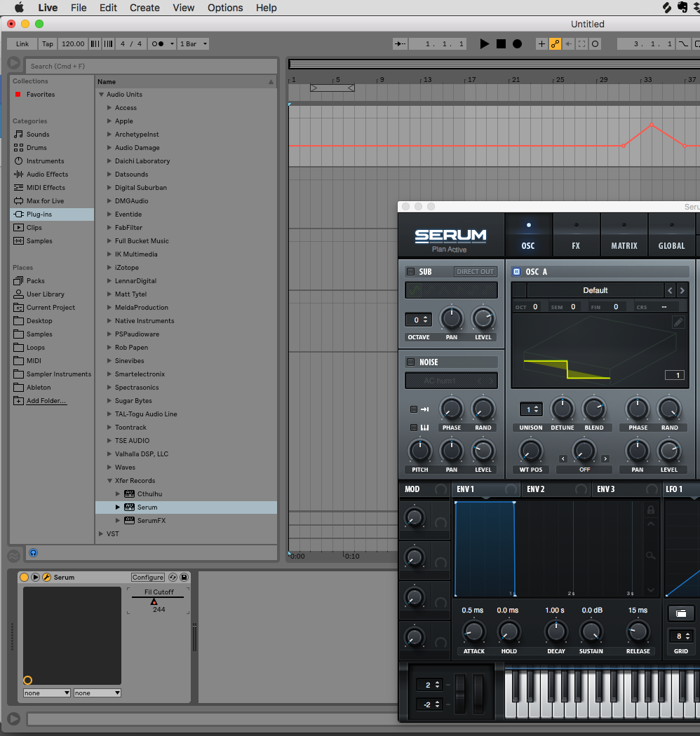Click the OSC A LEVEL knob
The height and width of the screenshot is (736, 700).
coord(669,451)
